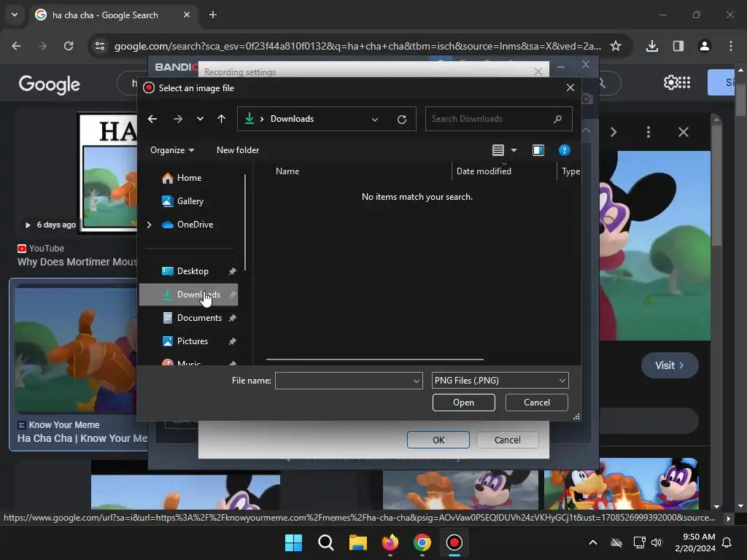747x560 pixels.
Task: Sort by Name column
Action: pyautogui.click(x=287, y=171)
